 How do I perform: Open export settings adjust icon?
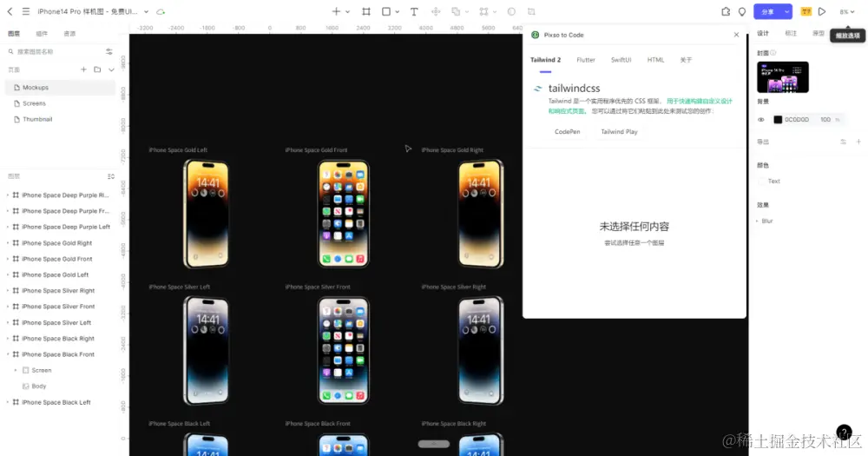pyautogui.click(x=843, y=142)
